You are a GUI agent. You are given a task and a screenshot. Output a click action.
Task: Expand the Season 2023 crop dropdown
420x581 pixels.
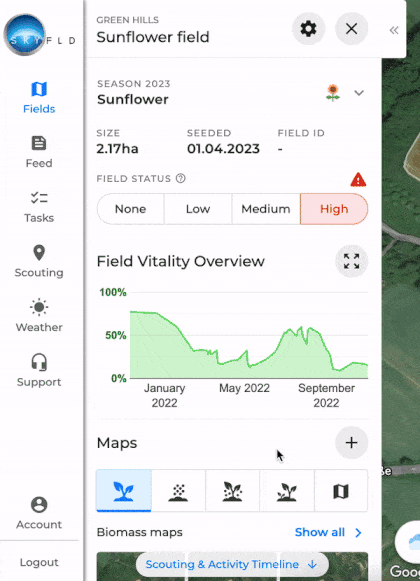click(x=359, y=93)
